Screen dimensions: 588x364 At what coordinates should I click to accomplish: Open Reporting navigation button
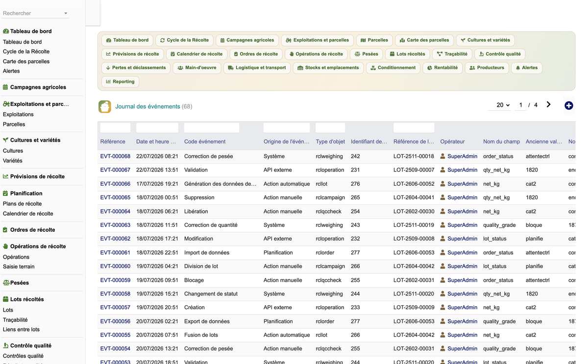pyautogui.click(x=120, y=81)
